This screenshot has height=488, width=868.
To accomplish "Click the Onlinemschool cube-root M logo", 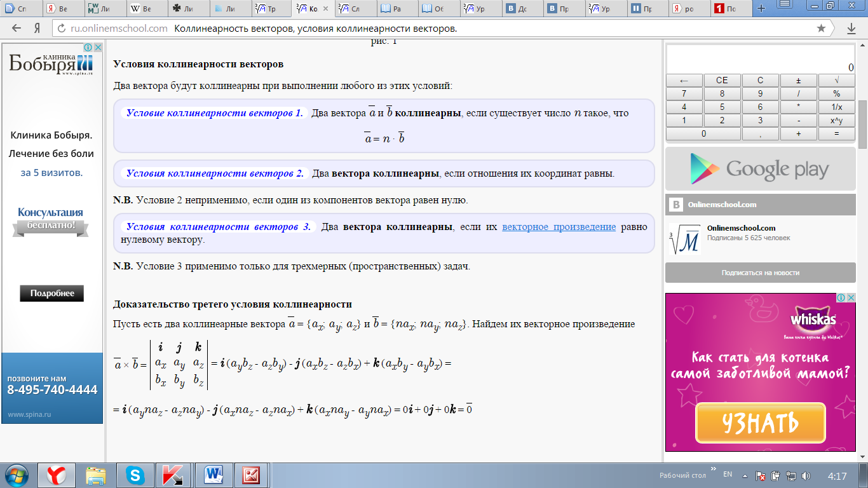I will coord(685,238).
